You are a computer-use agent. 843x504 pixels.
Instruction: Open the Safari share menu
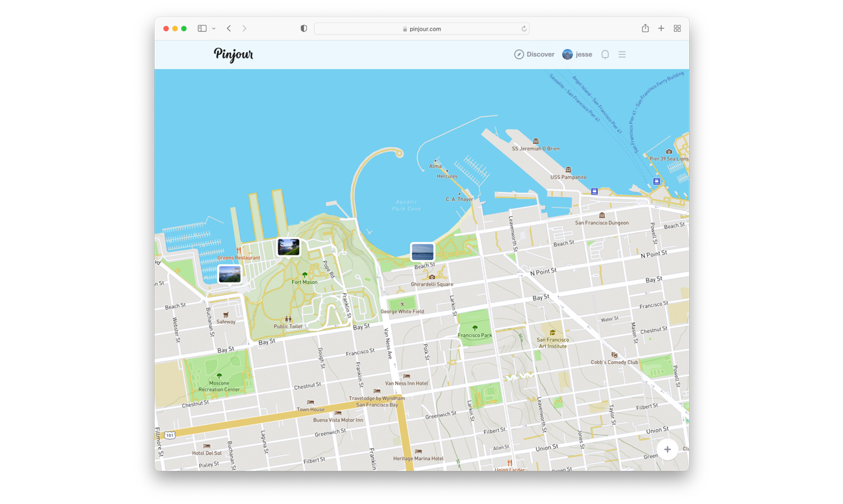point(645,28)
